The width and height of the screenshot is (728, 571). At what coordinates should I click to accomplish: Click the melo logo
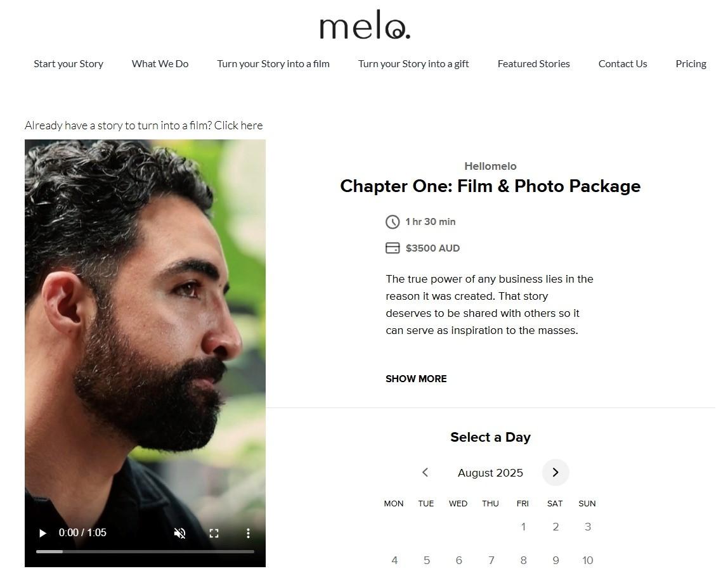[365, 25]
